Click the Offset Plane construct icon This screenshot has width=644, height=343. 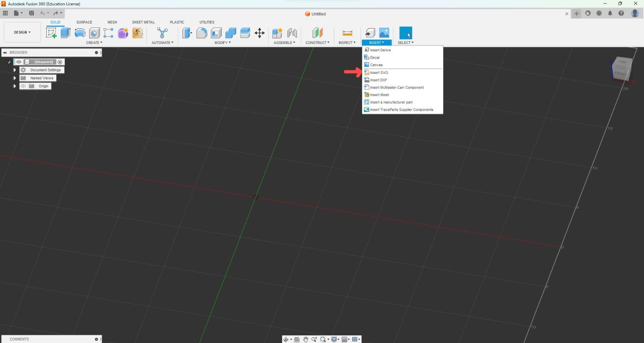click(x=318, y=33)
